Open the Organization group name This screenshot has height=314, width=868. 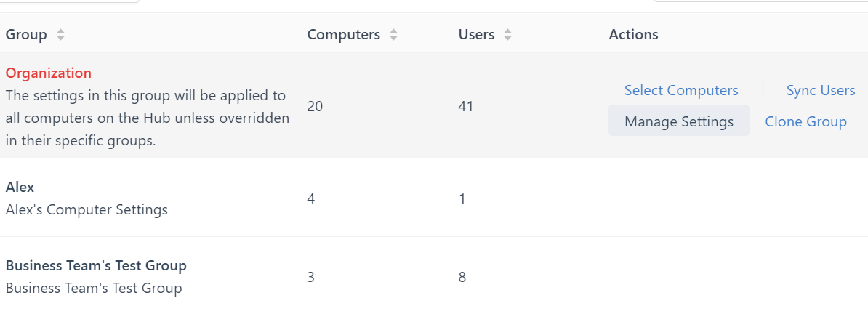49,73
